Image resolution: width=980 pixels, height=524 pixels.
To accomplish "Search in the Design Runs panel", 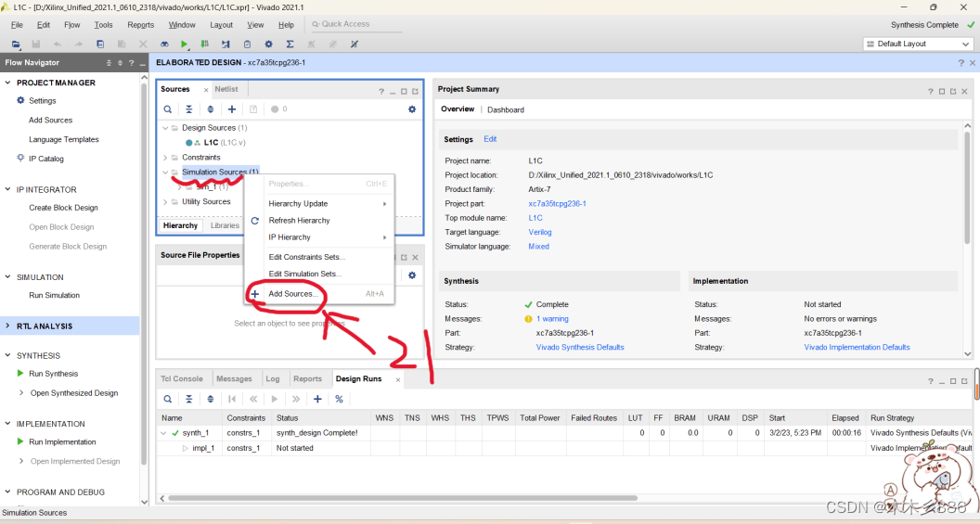I will point(167,399).
